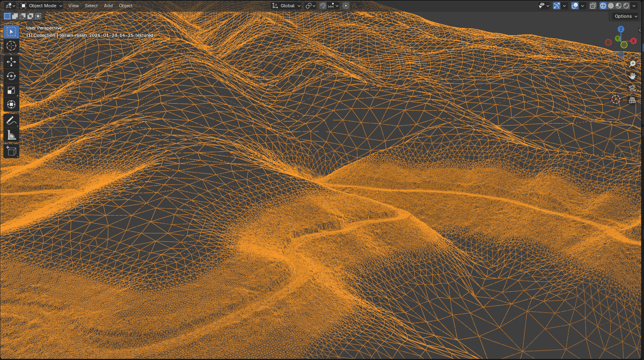This screenshot has width=644, height=360.
Task: Click the 3D cursor in the viewport
Action: 616,100
